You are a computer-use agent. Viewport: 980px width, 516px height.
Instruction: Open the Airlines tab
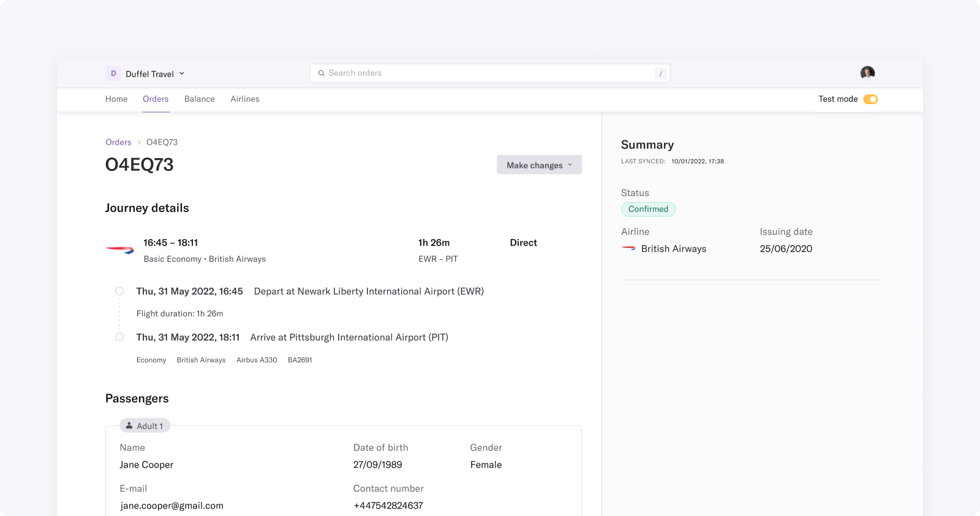point(245,99)
